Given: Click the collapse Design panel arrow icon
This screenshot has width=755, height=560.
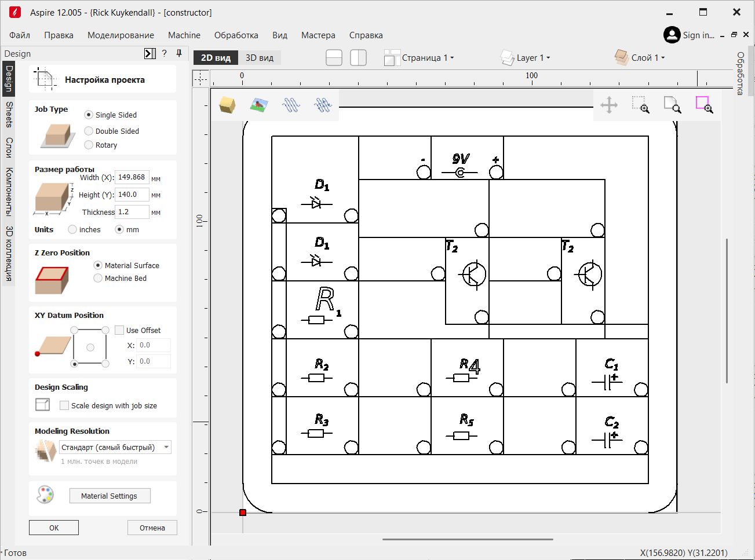Looking at the screenshot, I should (x=150, y=53).
